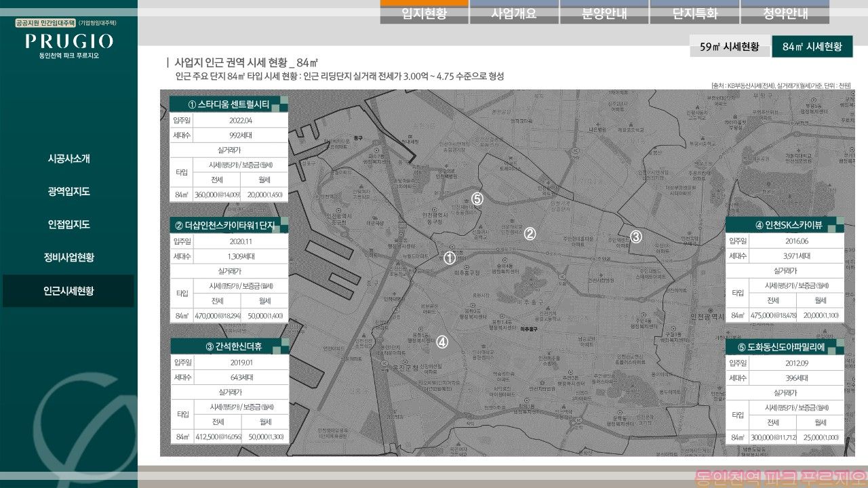Click the 사업지 인근 권역 시세 현황 heading
Screen dimensions: 868x488
[246, 62]
